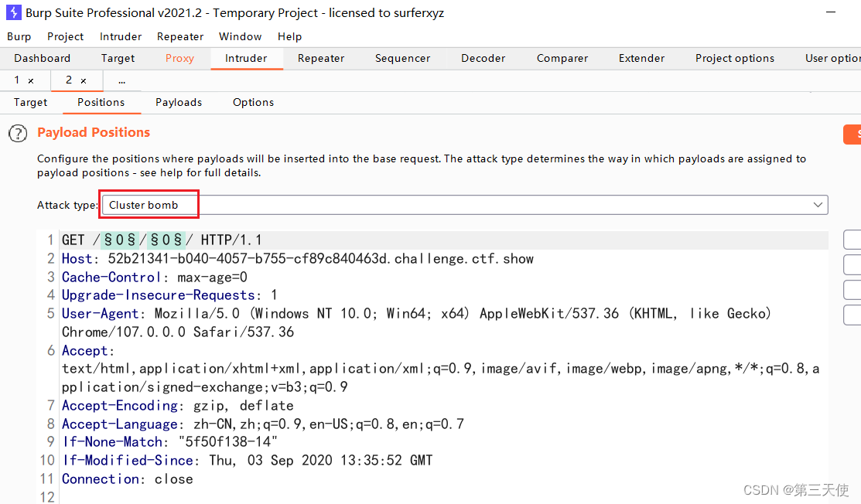The width and height of the screenshot is (861, 504).
Task: Click the Upgrade-Insecure-Requests header line
Action: (x=169, y=295)
